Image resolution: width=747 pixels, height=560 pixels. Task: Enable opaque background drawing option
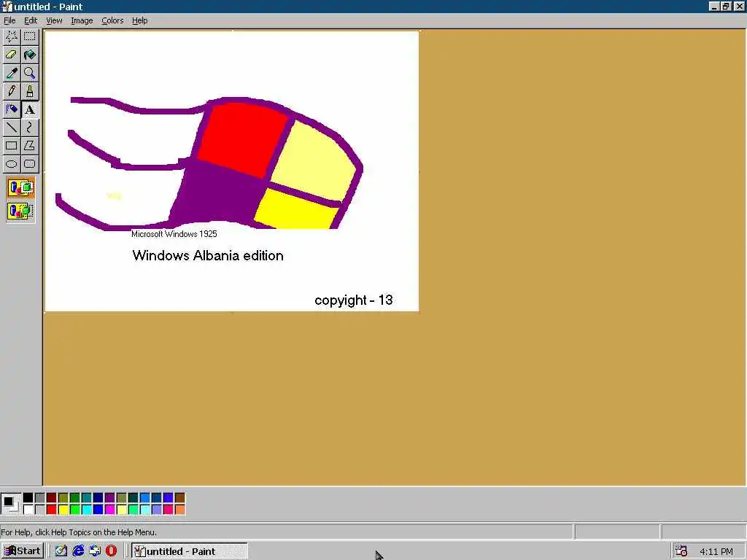20,187
